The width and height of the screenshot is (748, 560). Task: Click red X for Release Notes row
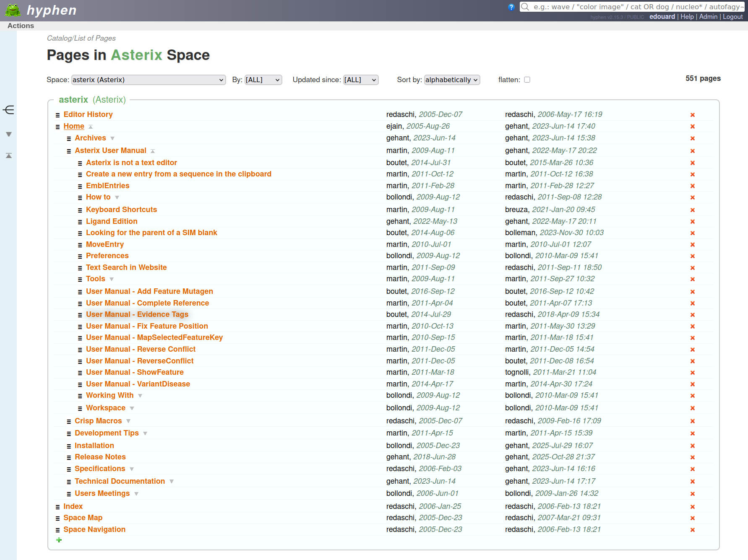click(x=693, y=457)
